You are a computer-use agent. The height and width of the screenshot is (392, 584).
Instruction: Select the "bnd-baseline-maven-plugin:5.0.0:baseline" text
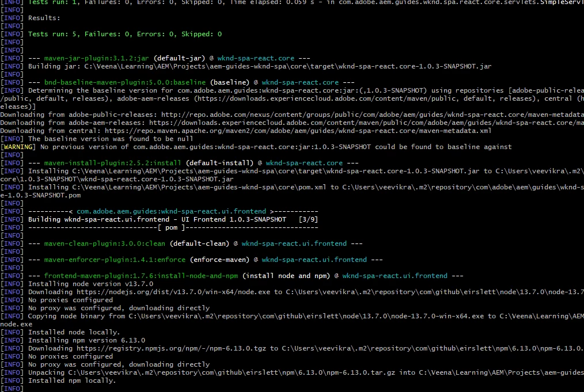[x=125, y=82]
